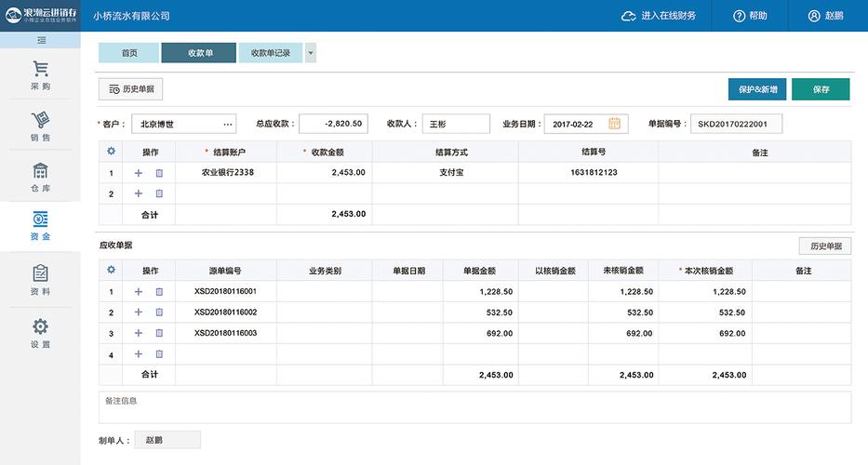Viewport: 868px width, 465px height.
Task: Select the 农业银行2338 account cell
Action: (x=226, y=173)
